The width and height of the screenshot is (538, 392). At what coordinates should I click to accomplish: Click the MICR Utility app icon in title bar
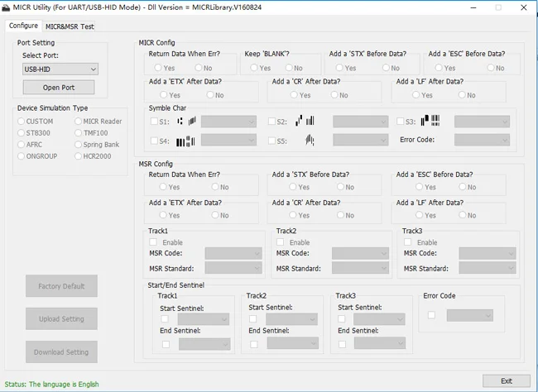pos(7,8)
